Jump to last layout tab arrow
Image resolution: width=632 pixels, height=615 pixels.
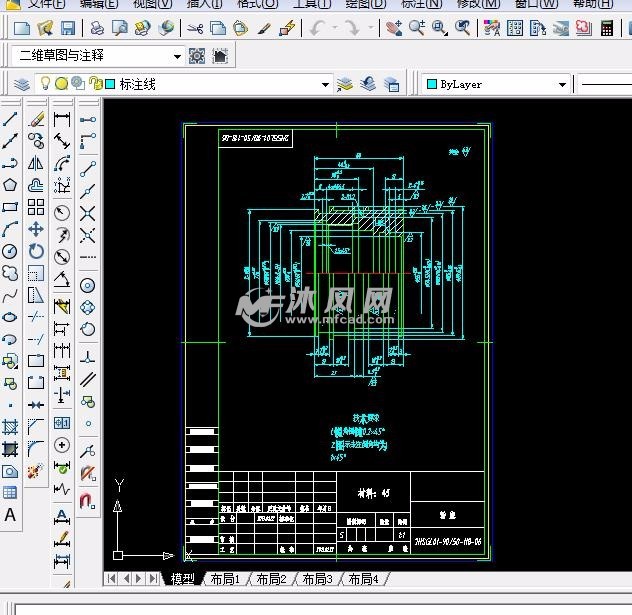[155, 579]
